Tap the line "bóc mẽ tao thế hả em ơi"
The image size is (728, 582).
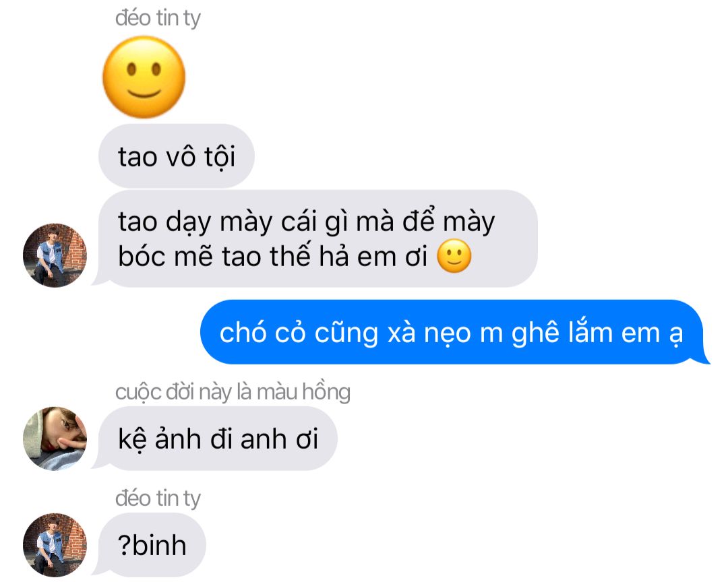272,256
